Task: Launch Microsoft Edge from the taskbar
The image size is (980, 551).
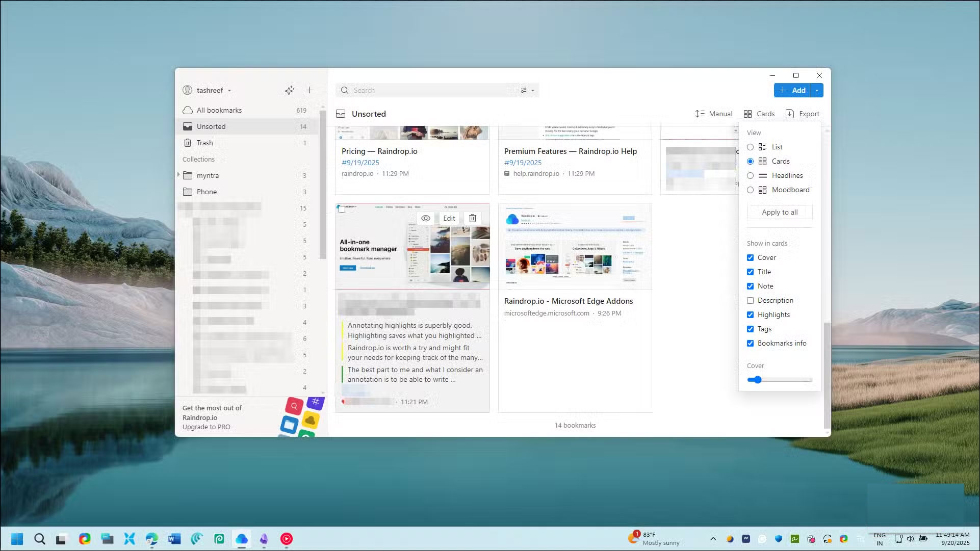Action: [x=151, y=539]
